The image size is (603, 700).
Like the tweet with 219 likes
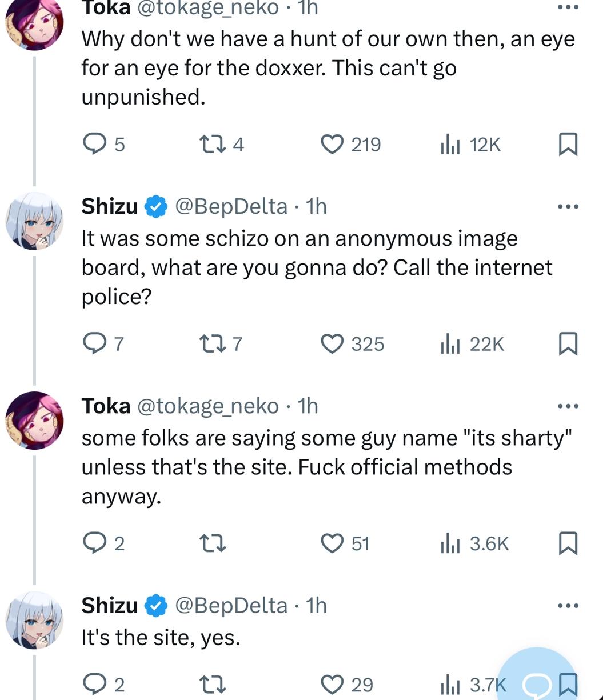(x=332, y=145)
